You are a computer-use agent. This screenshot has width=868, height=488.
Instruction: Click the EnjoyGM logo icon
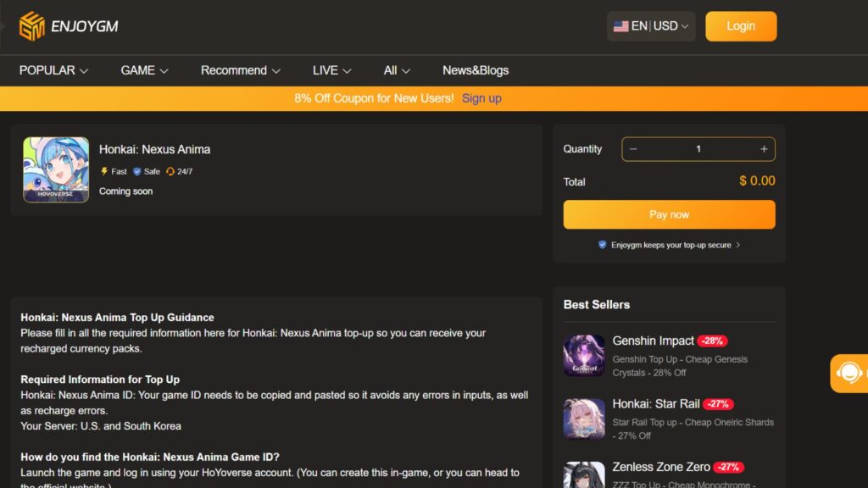coord(31,26)
